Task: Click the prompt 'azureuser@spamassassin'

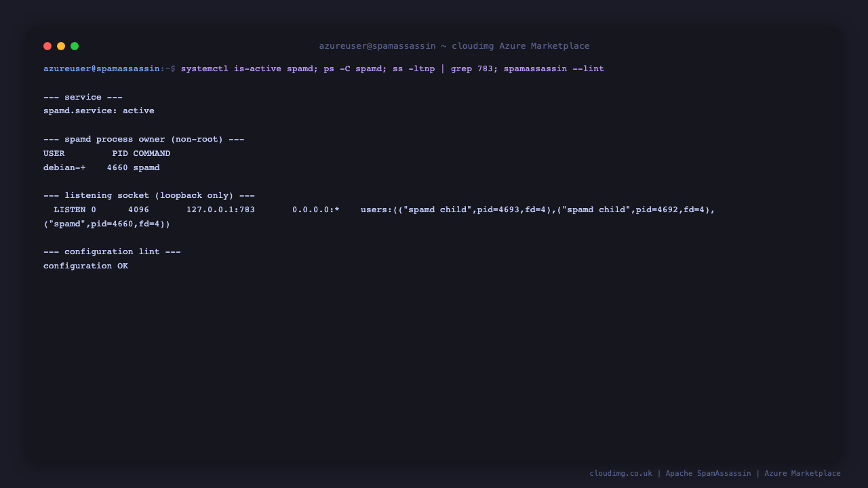Action: (102, 69)
